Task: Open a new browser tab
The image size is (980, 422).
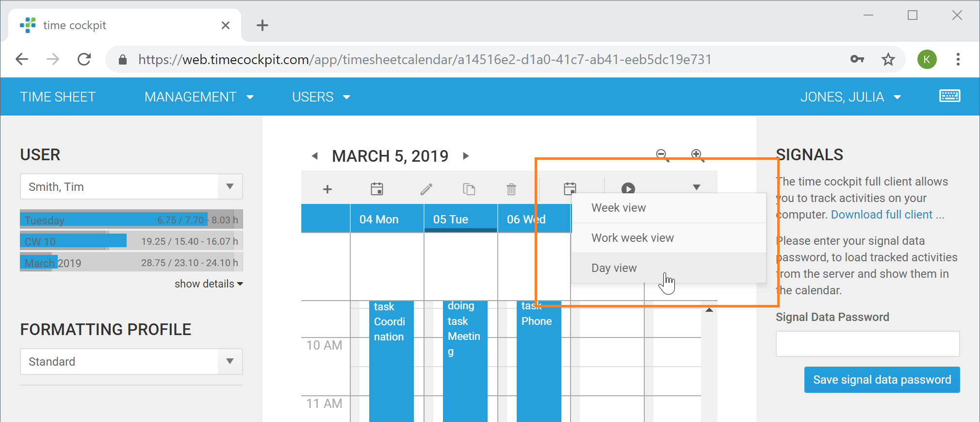Action: coord(262,25)
